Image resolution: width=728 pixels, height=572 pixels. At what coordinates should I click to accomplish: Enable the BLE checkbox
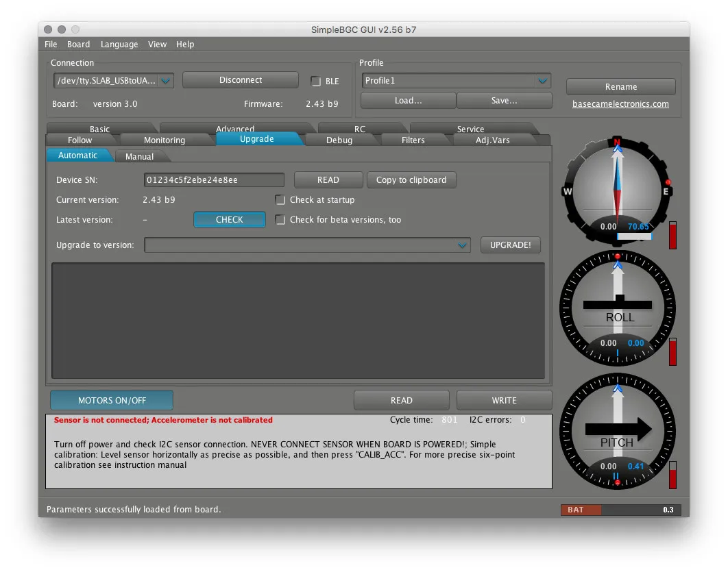click(x=316, y=82)
